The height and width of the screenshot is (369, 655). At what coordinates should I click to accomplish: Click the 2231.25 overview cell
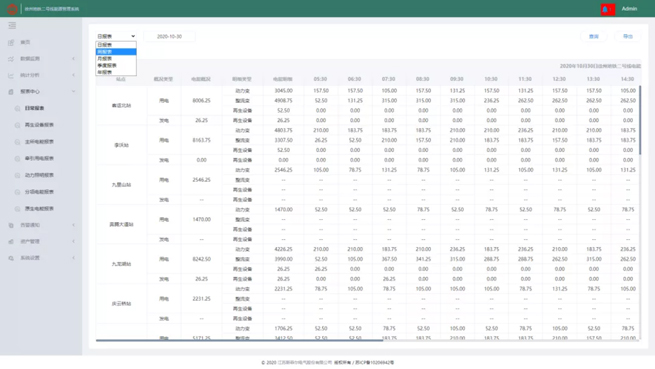coord(201,299)
